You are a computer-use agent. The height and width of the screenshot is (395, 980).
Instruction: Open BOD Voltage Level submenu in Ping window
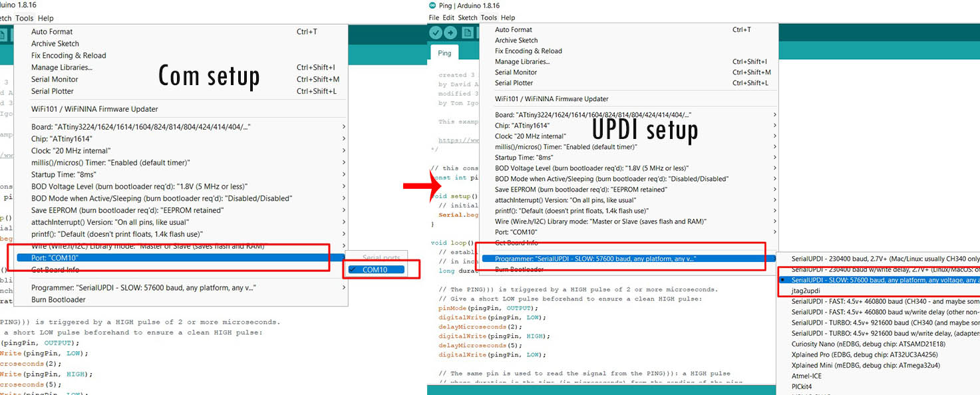coord(628,168)
